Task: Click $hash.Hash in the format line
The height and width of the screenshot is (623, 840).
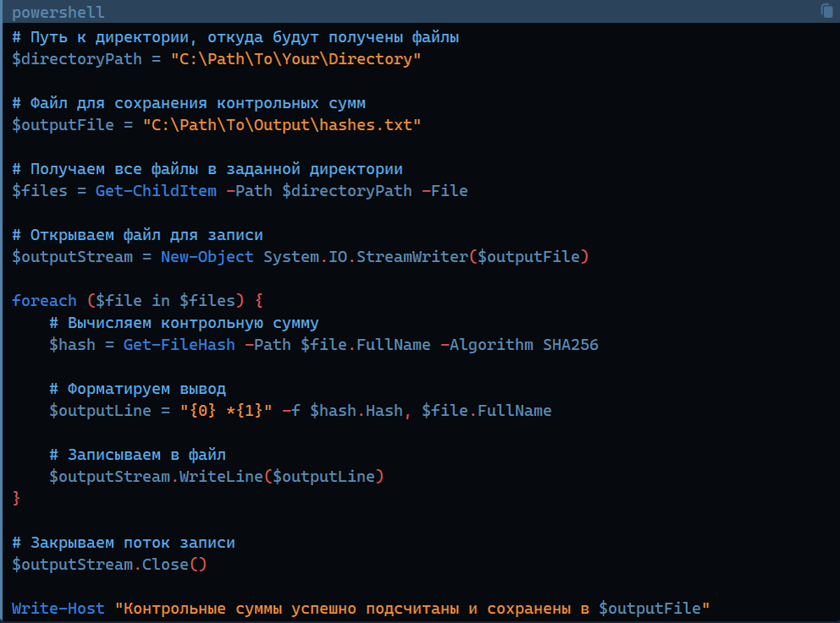Action: coord(356,411)
